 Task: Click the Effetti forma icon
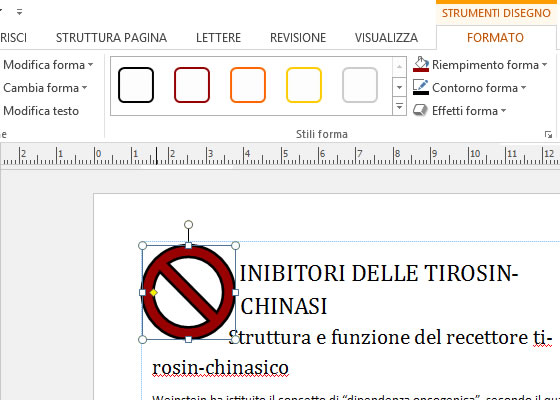pos(420,110)
